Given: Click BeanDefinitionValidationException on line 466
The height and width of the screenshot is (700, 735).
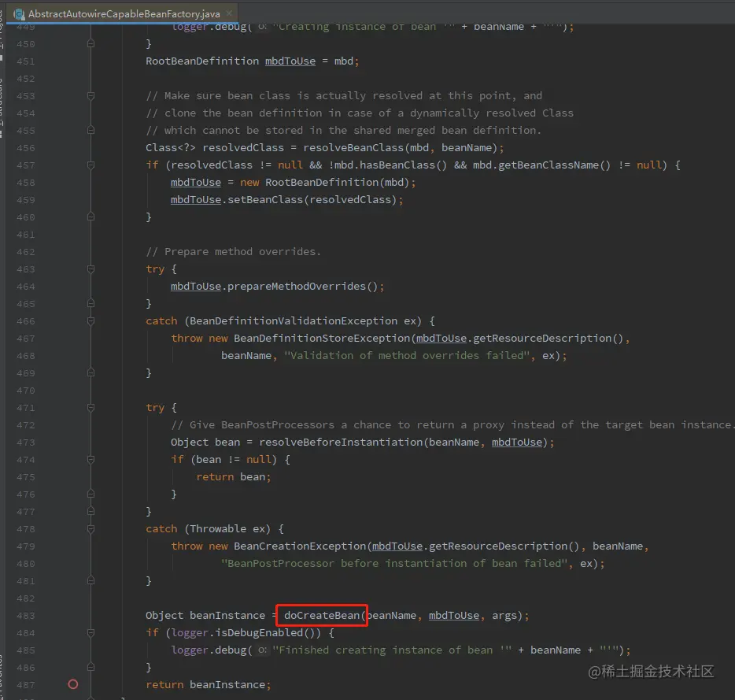Looking at the screenshot, I should point(294,321).
